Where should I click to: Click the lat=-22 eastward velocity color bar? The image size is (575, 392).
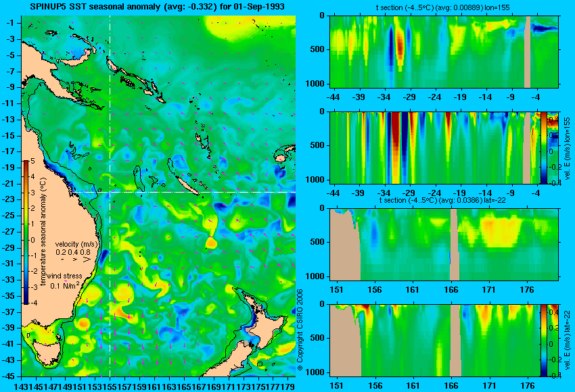click(x=543, y=341)
